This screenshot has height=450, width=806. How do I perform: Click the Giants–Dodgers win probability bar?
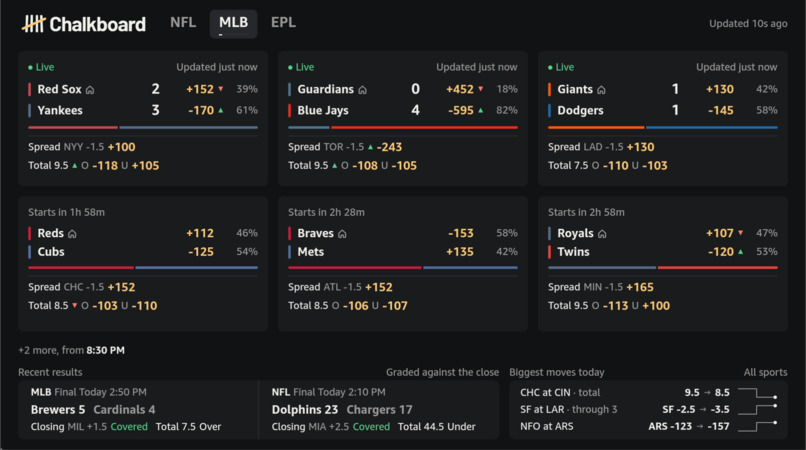click(x=663, y=127)
